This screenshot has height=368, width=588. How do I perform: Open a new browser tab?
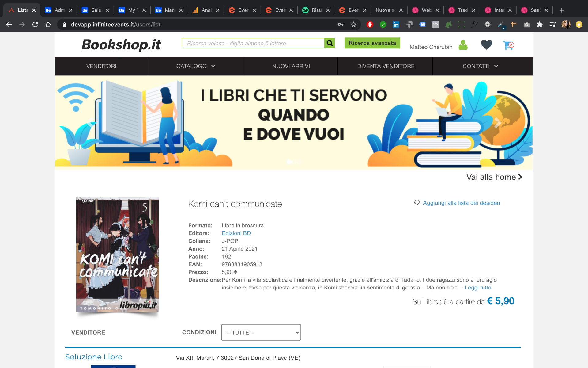(x=562, y=10)
